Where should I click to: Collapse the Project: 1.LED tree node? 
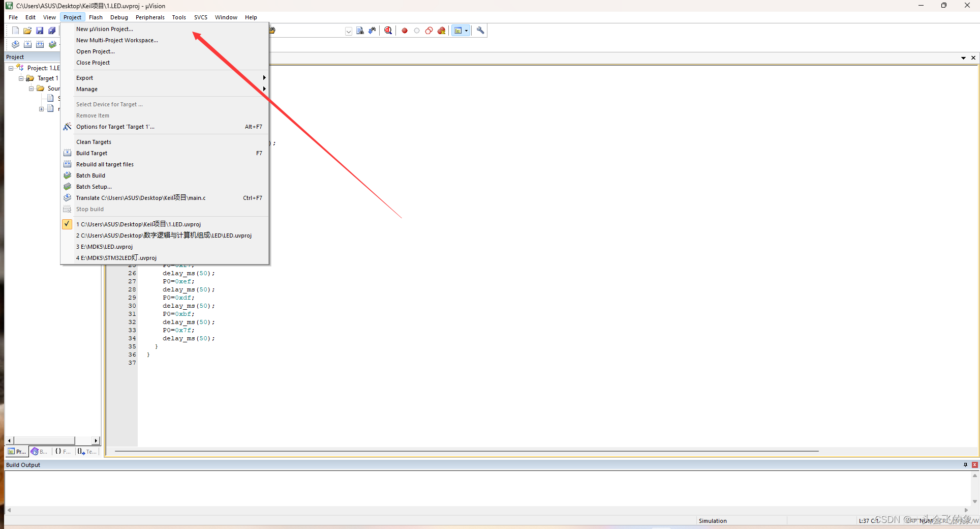pyautogui.click(x=11, y=68)
